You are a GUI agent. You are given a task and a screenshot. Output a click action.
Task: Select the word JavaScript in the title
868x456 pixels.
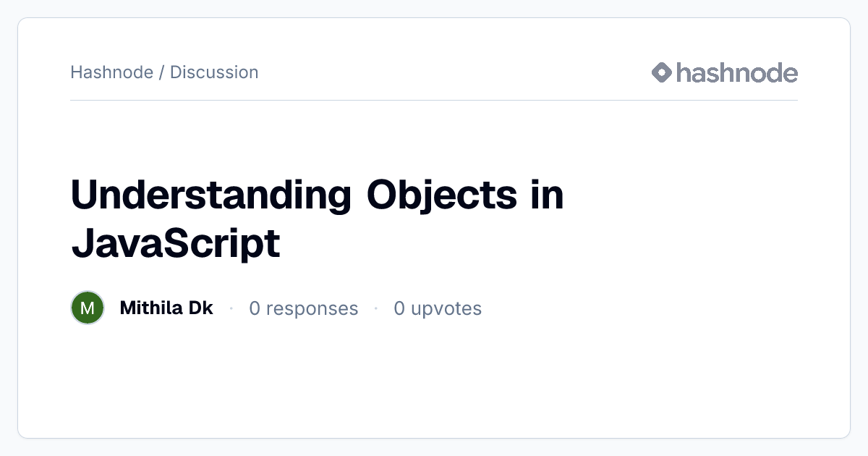176,244
